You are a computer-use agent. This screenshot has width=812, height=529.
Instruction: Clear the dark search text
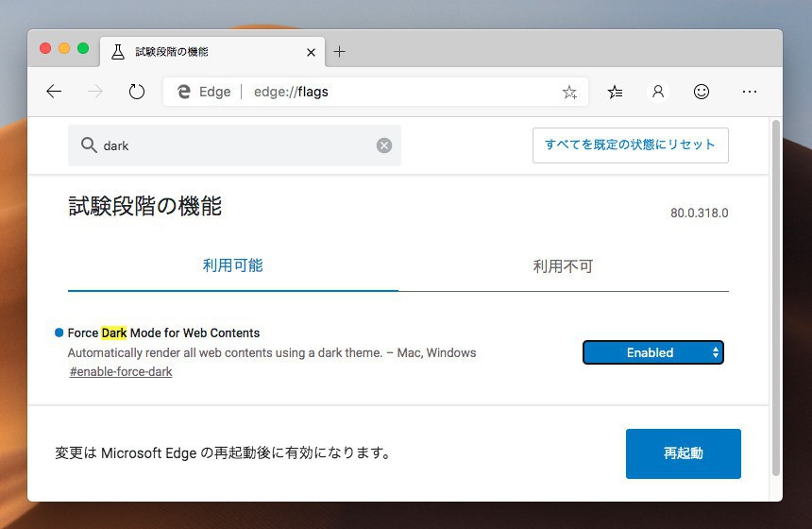[384, 145]
